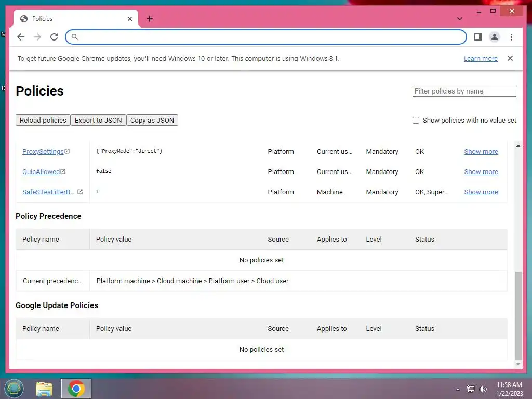
Task: Click the 'false' value for QuicAllowed
Action: [103, 171]
